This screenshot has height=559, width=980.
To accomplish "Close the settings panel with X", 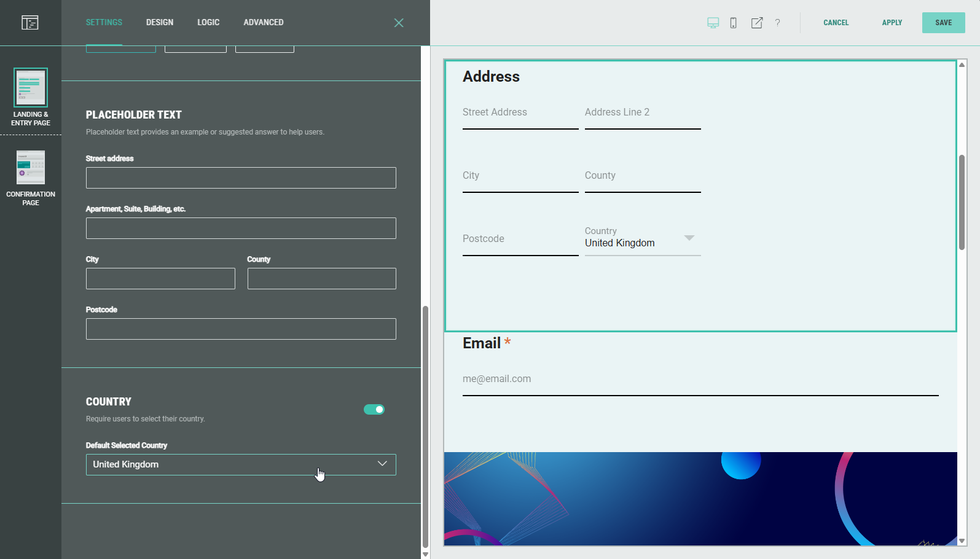I will 398,23.
